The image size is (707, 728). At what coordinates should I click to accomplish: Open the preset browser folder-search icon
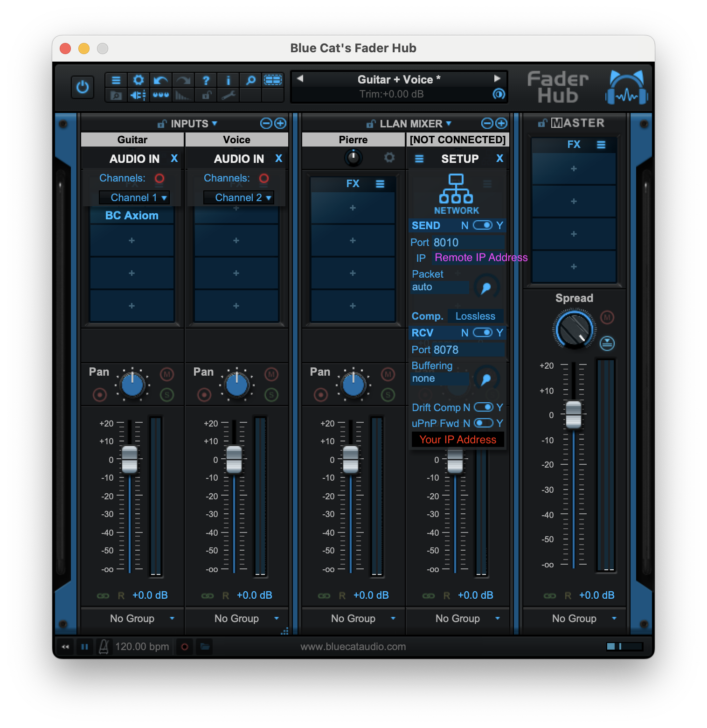pos(116,95)
